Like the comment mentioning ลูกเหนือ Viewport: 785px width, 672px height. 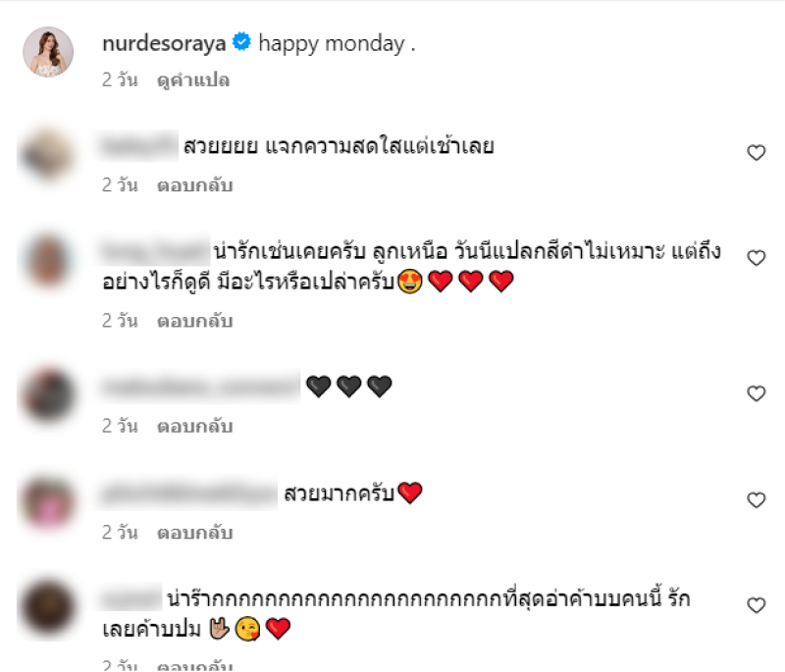[756, 258]
